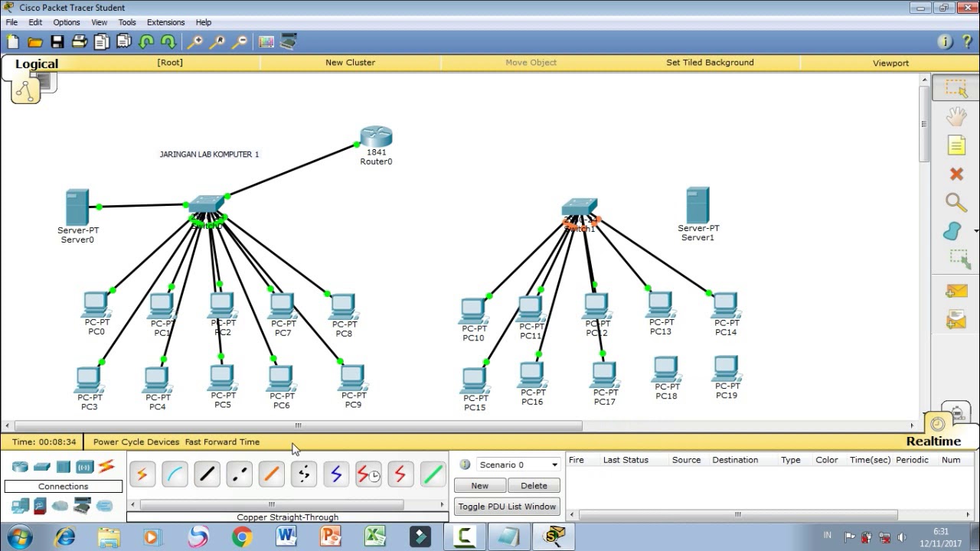Open the Custom Devices Dialog icon

(289, 42)
